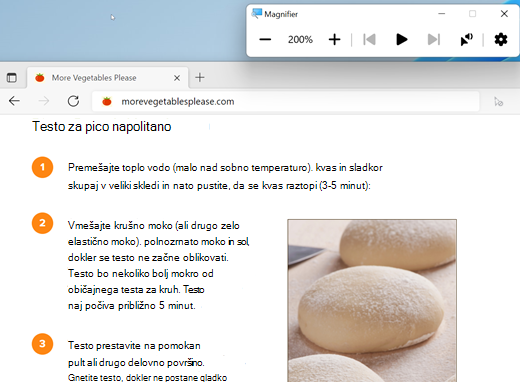Select the read from here cursor icon
The height and width of the screenshot is (382, 520).
(466, 40)
